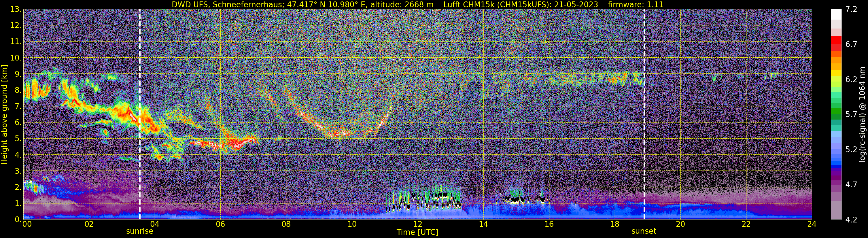Click the time-axis tick label '16'
Viewport: 868px width, 238px height.
[549, 224]
